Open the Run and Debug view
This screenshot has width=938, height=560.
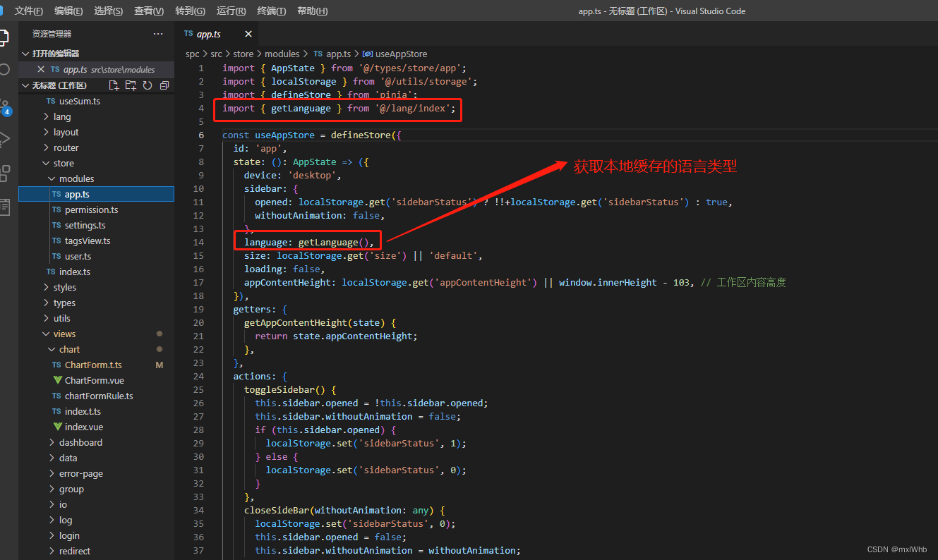pyautogui.click(x=4, y=139)
